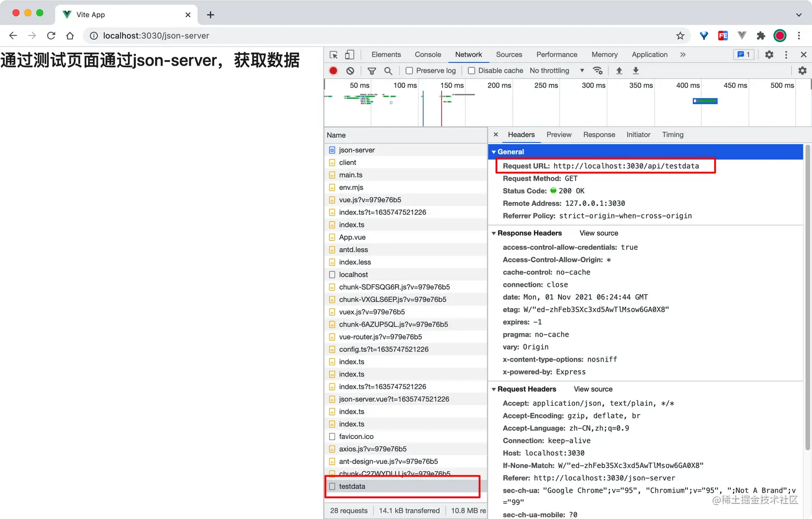
Task: Toggle the device toolbar icon
Action: 350,55
